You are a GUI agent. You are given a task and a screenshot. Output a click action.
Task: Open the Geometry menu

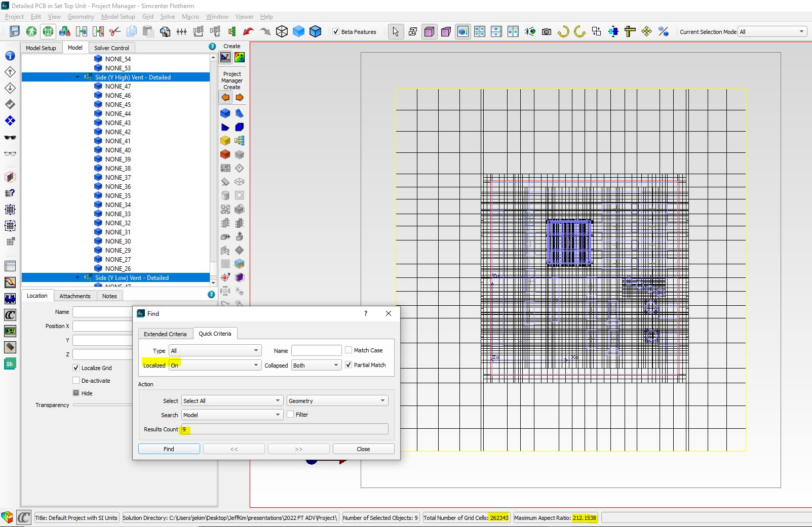tap(81, 16)
